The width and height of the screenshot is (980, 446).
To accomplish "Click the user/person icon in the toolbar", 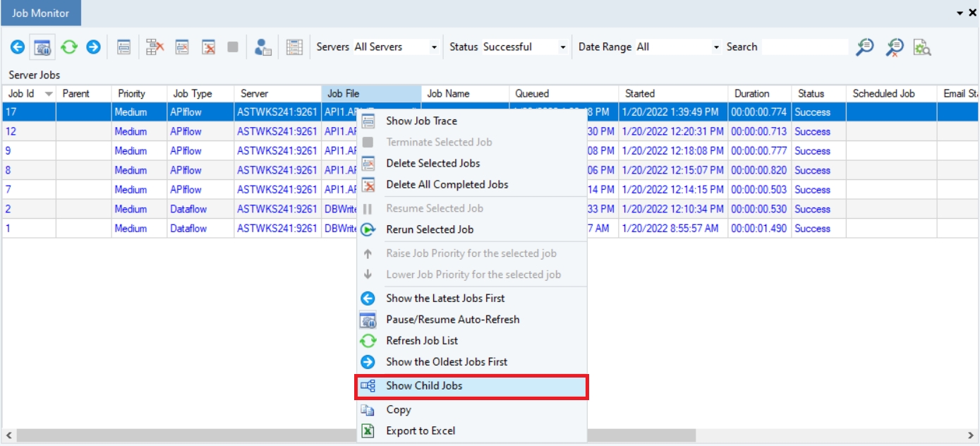I will pyautogui.click(x=263, y=47).
